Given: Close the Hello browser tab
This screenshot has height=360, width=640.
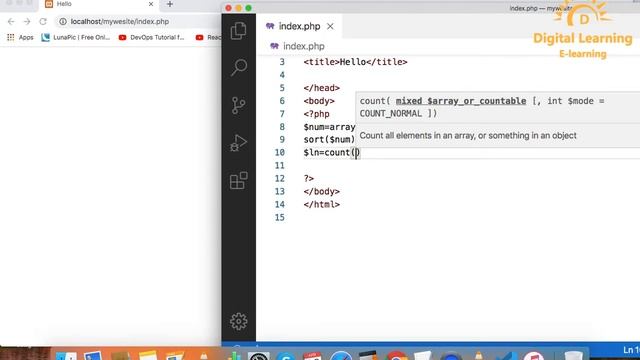Looking at the screenshot, I should coord(151,4).
